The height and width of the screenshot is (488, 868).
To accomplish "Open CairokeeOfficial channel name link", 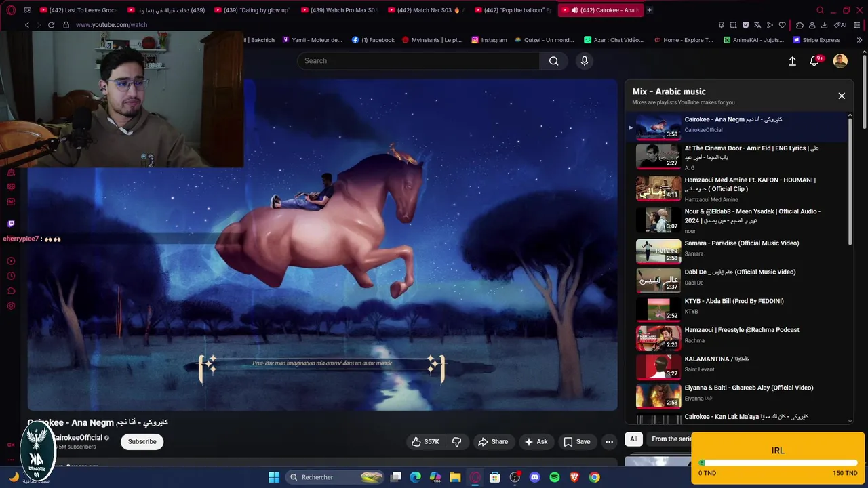I will (77, 438).
